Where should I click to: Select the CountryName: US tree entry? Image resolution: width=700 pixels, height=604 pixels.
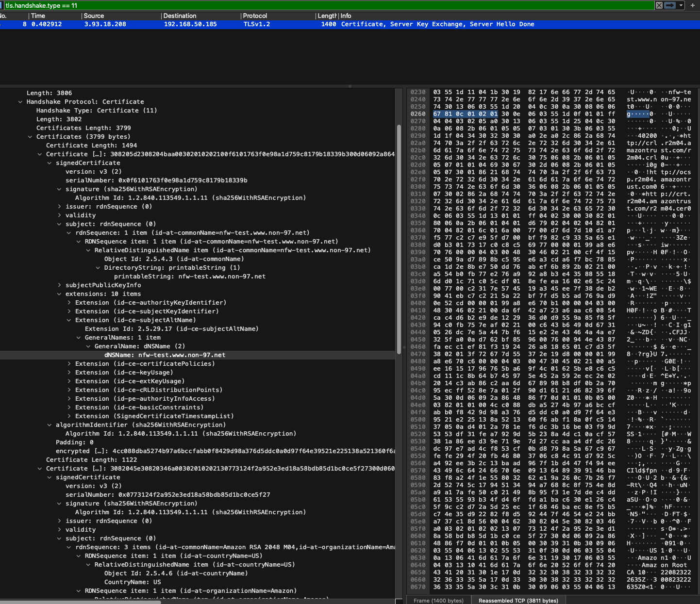point(133,582)
